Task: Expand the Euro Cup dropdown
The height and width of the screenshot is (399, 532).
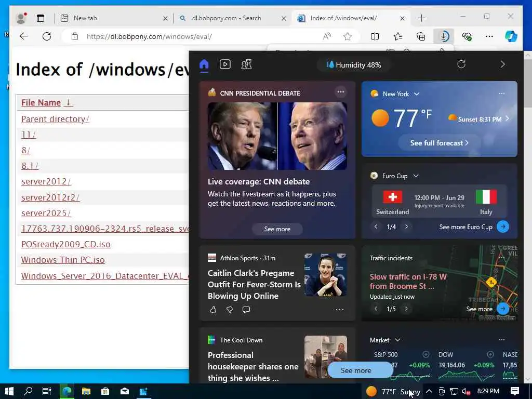Action: coord(416,176)
